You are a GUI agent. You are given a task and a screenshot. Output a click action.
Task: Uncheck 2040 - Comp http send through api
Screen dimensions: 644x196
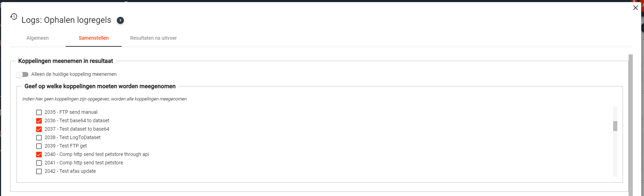pos(39,155)
